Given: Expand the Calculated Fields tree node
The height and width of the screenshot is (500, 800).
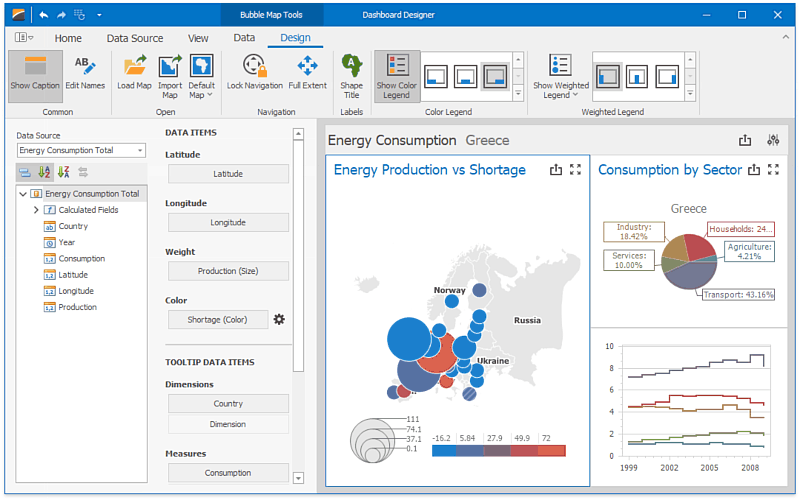Looking at the screenshot, I should pos(37,210).
